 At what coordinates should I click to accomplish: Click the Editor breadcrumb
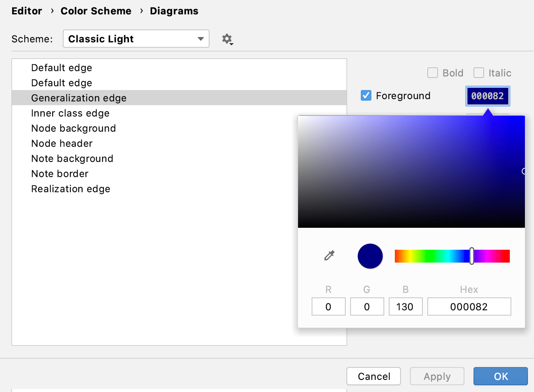[26, 11]
